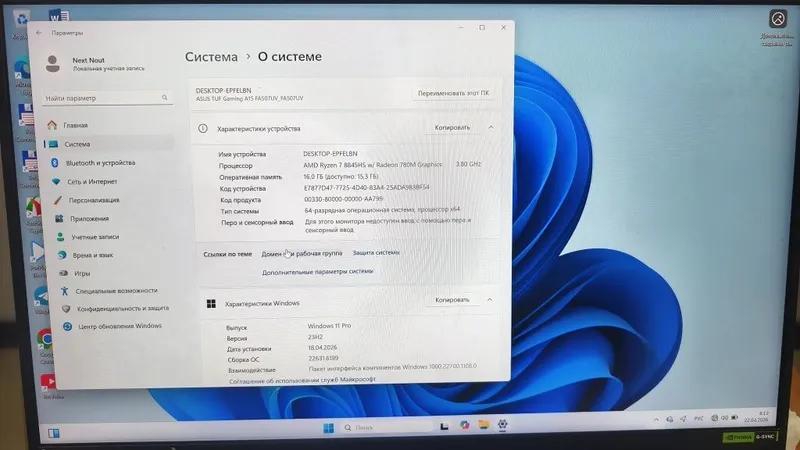This screenshot has width=800, height=450.
Task: Open Домен или рабочая группа link
Action: [302, 254]
